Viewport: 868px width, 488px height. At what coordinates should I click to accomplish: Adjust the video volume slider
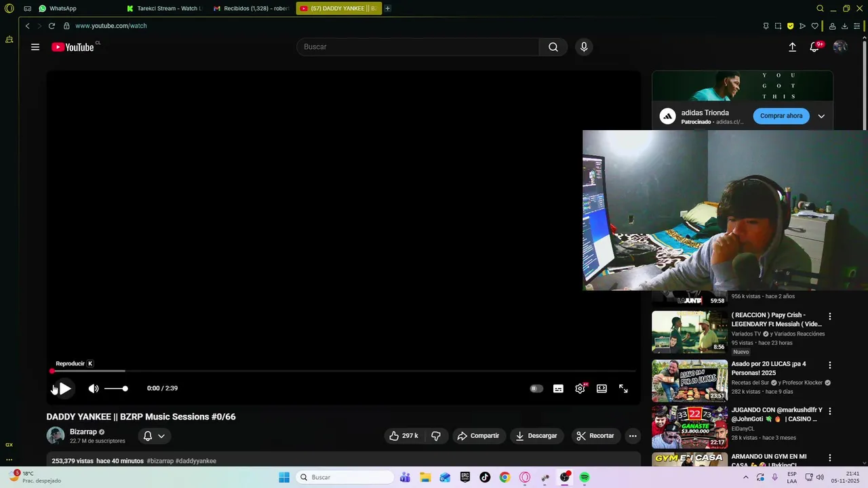pos(116,388)
